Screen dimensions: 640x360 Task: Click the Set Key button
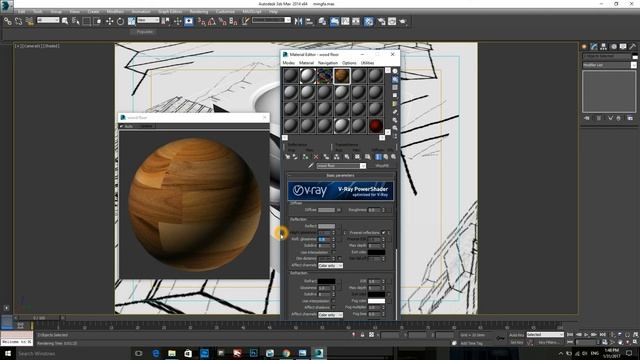(516, 342)
